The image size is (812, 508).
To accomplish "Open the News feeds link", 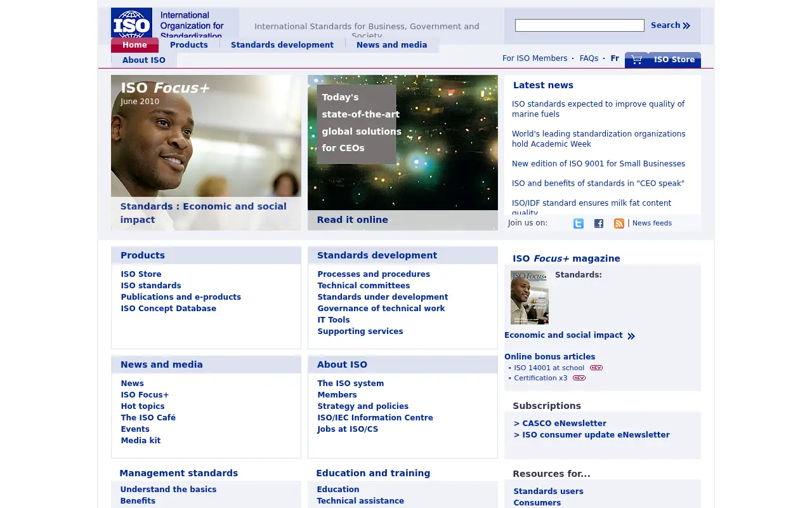I will (x=652, y=224).
